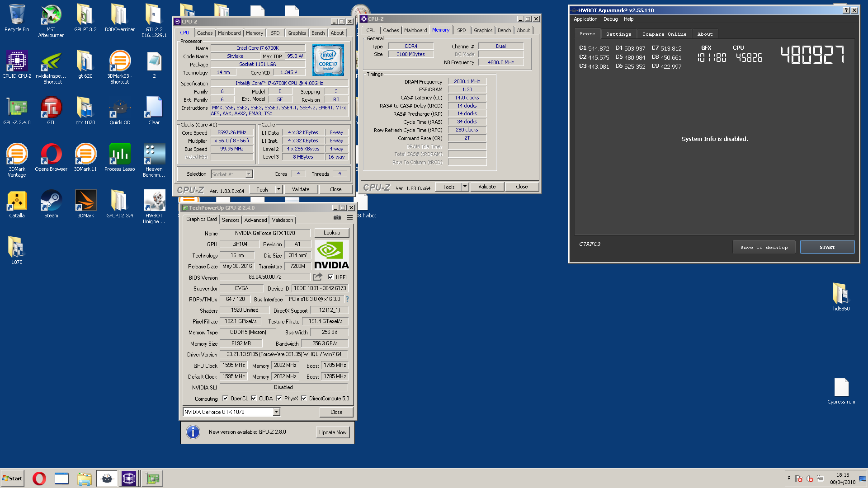Switch to Sensors tab in GPU-Z
This screenshot has height=488, width=868.
click(x=231, y=220)
